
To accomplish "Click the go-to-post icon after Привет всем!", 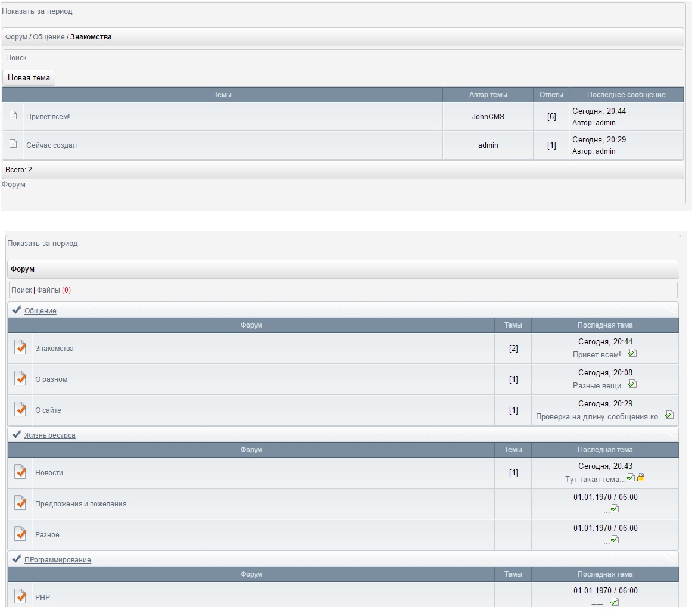I will pyautogui.click(x=632, y=353).
